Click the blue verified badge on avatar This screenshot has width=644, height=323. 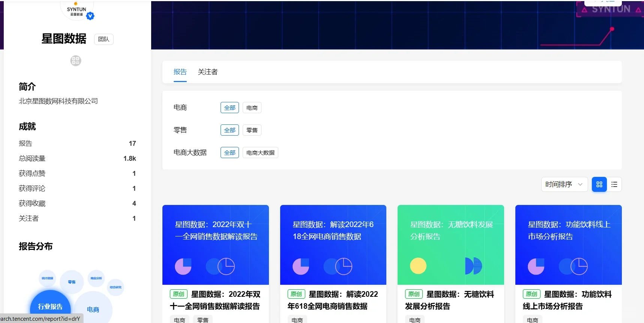tap(90, 16)
